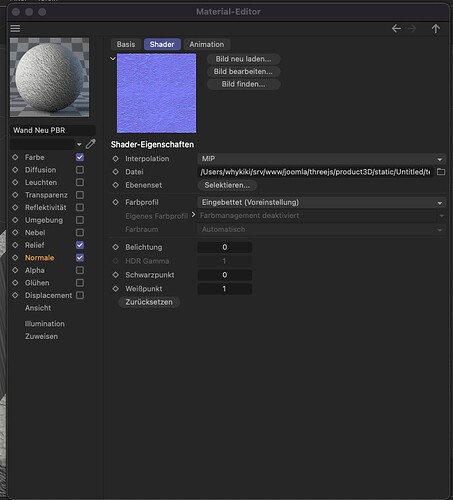Open the Interpolation MIP dropdown
The height and width of the screenshot is (500, 453).
tap(321, 159)
